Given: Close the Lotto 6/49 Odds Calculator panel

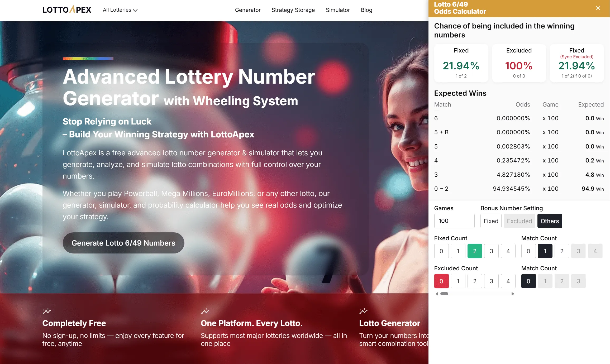Looking at the screenshot, I should click(x=598, y=8).
